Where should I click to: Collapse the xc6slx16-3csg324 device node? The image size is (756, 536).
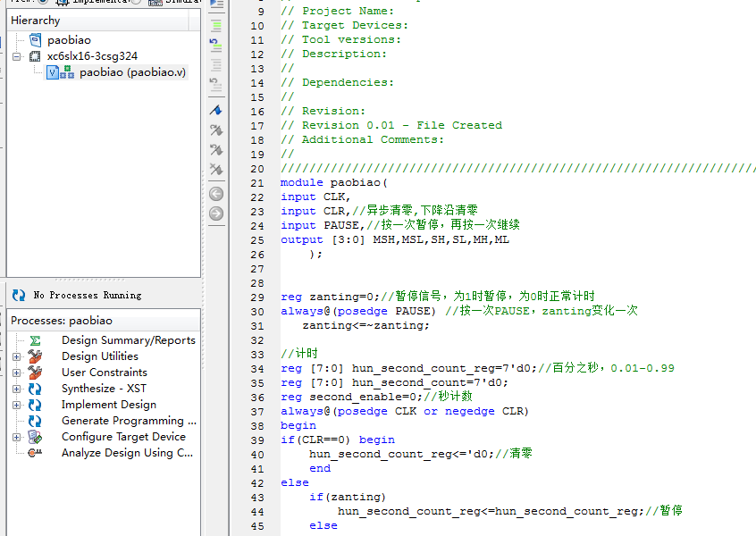pyautogui.click(x=17, y=56)
